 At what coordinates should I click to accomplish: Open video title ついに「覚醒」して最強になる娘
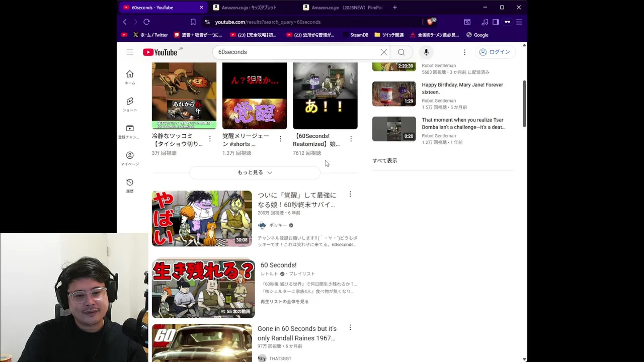click(297, 200)
